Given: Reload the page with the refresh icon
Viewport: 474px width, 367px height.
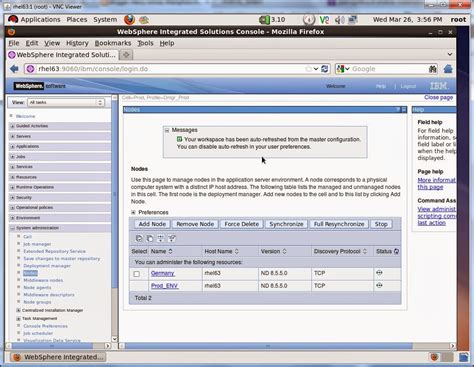Looking at the screenshot, I should point(325,69).
